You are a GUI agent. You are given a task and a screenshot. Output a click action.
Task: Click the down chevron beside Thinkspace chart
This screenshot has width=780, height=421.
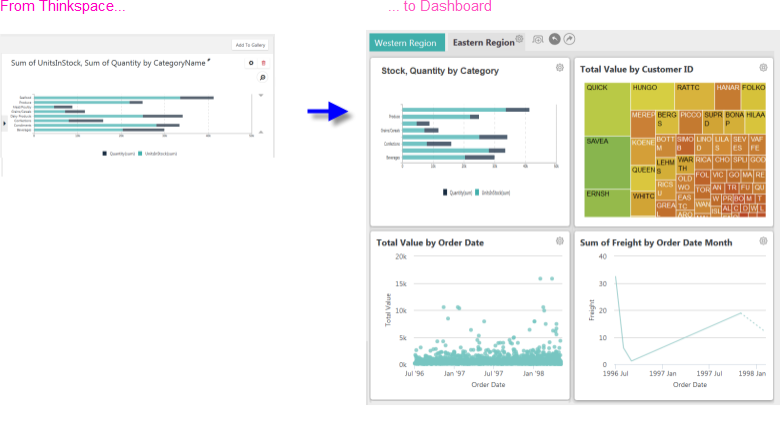point(261,95)
